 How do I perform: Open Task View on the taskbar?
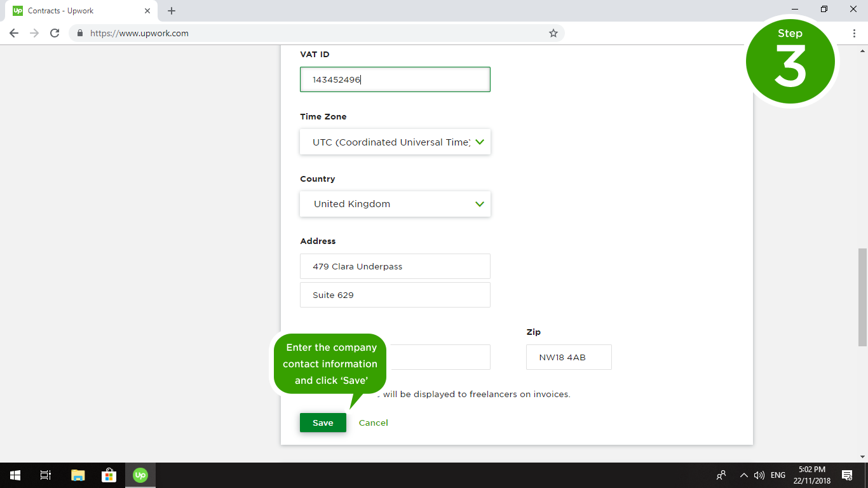tap(46, 475)
